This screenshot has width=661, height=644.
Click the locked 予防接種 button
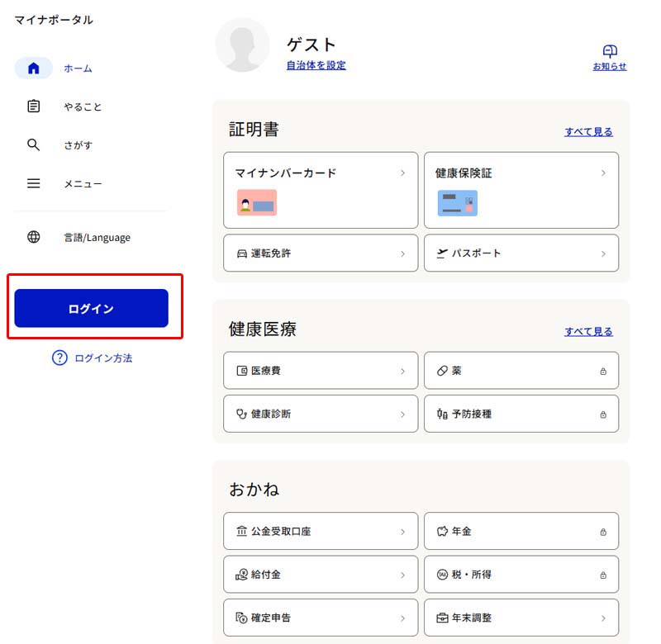521,414
